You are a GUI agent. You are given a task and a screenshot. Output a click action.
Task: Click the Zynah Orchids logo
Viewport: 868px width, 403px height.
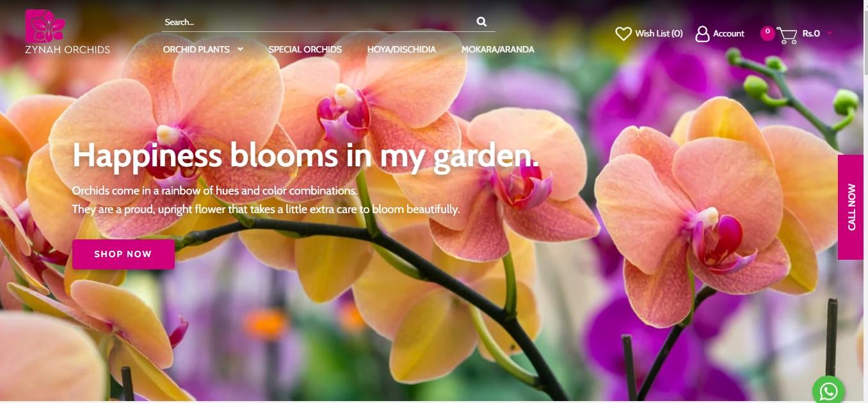click(x=67, y=31)
